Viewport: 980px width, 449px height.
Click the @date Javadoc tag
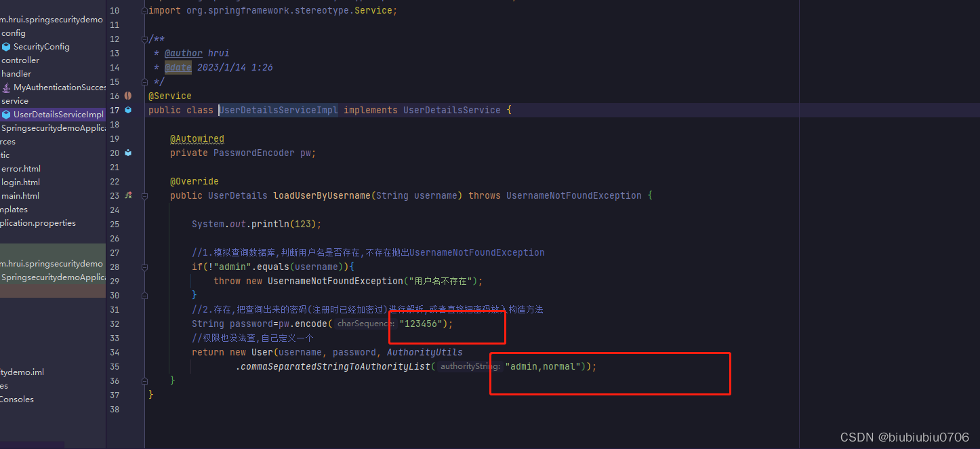click(178, 67)
